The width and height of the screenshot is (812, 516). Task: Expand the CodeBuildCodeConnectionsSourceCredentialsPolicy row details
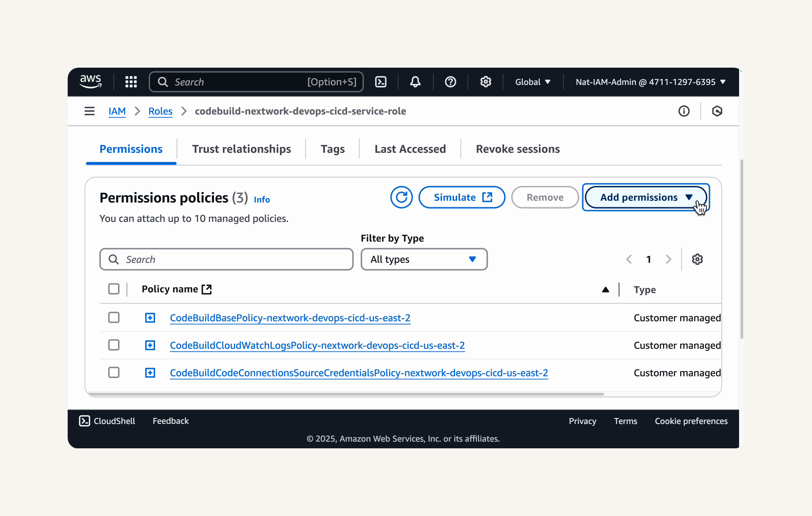click(150, 373)
